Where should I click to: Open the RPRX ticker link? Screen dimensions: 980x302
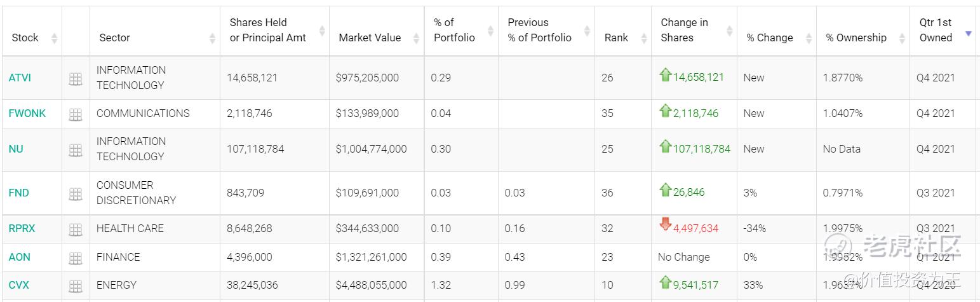pyautogui.click(x=22, y=228)
